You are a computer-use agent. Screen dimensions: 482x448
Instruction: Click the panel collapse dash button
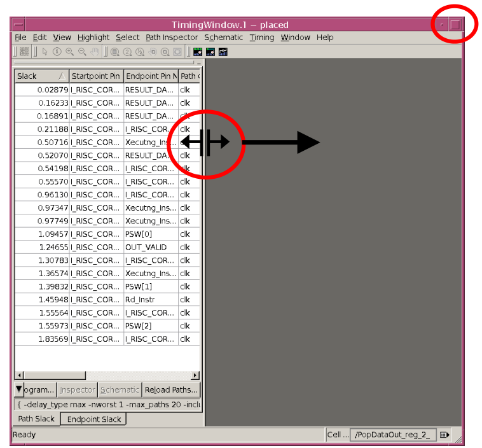click(x=199, y=63)
